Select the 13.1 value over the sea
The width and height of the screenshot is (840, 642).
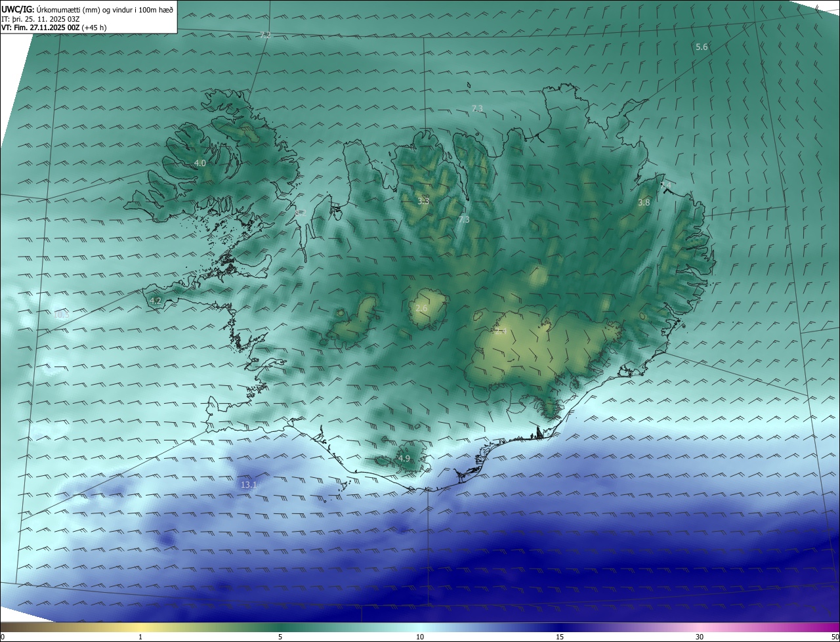pos(249,484)
